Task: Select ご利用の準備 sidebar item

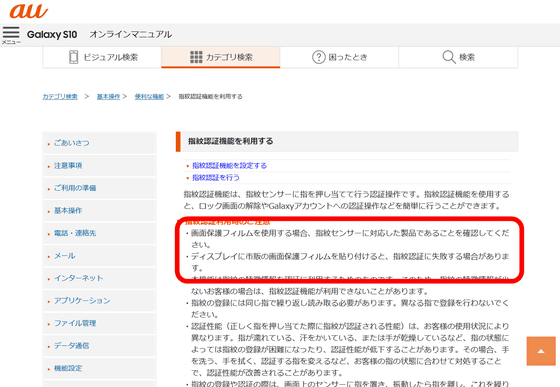Action: 100,188
